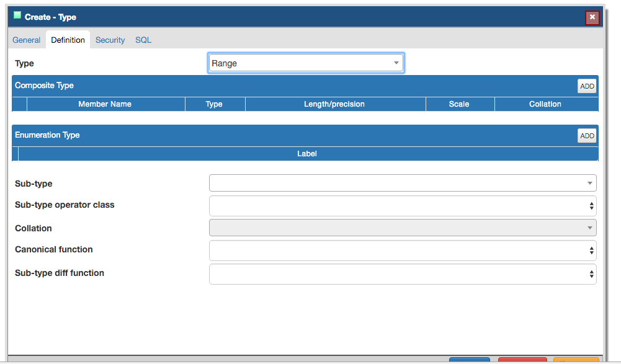This screenshot has height=364, width=621.
Task: Open the Canonical function selector
Action: (x=403, y=251)
